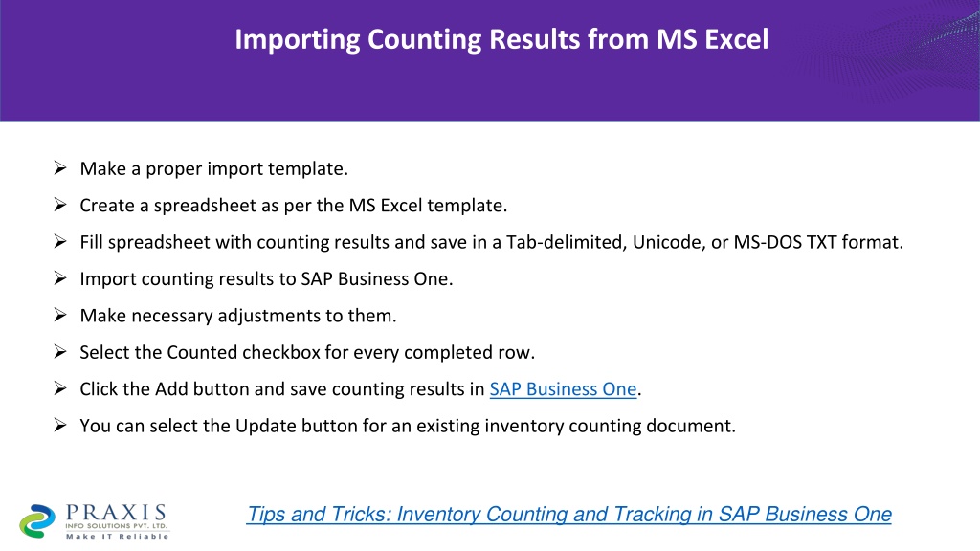This screenshot has height=551, width=980.
Task: Click arrow bullet before Fill spreadsheet line
Action: click(x=60, y=242)
